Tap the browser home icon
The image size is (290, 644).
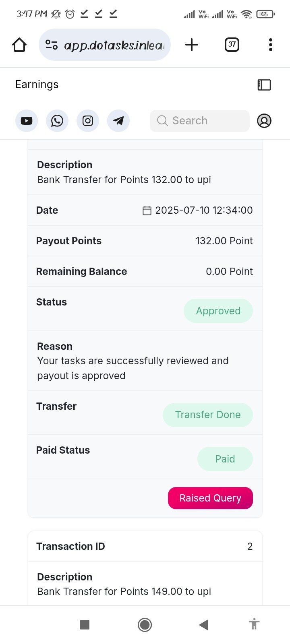pyautogui.click(x=19, y=45)
